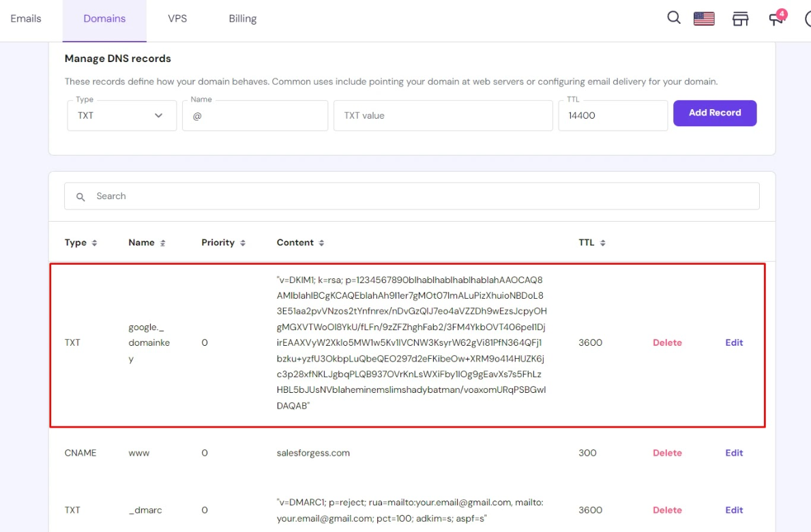Click the Add Record button
The height and width of the screenshot is (532, 811).
[715, 113]
